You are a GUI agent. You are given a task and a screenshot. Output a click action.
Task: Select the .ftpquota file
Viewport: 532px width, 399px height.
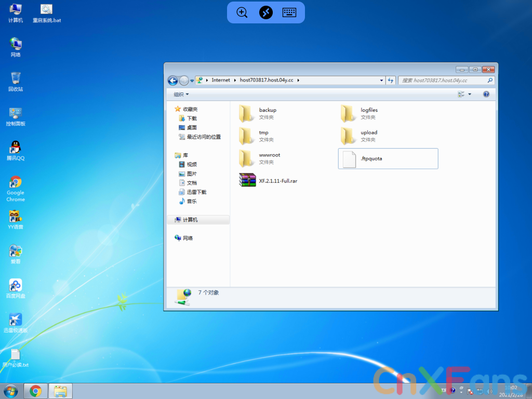388,158
